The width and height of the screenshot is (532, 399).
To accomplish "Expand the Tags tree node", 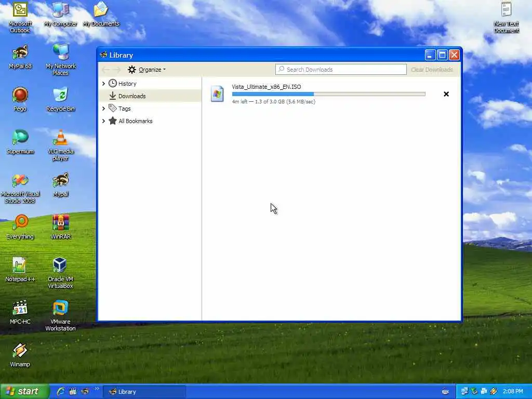I will [103, 109].
